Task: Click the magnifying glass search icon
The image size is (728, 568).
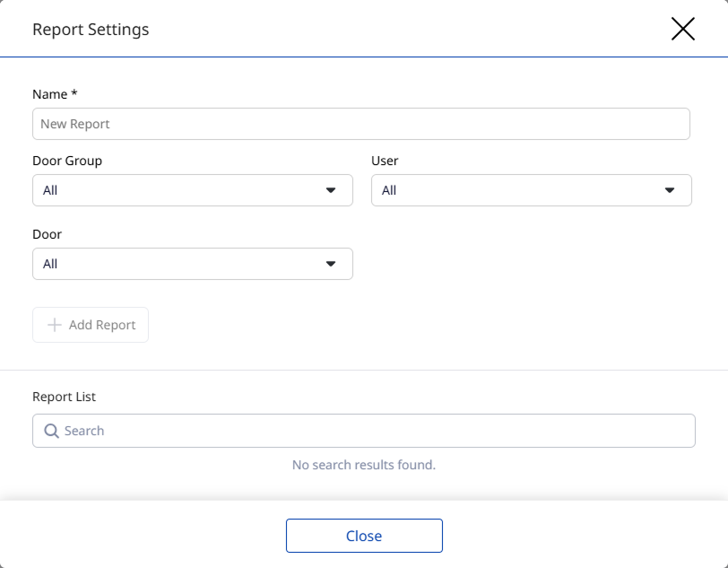Action: click(x=51, y=431)
